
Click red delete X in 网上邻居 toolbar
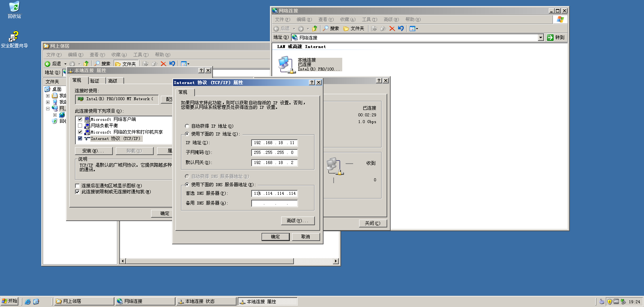[x=163, y=64]
